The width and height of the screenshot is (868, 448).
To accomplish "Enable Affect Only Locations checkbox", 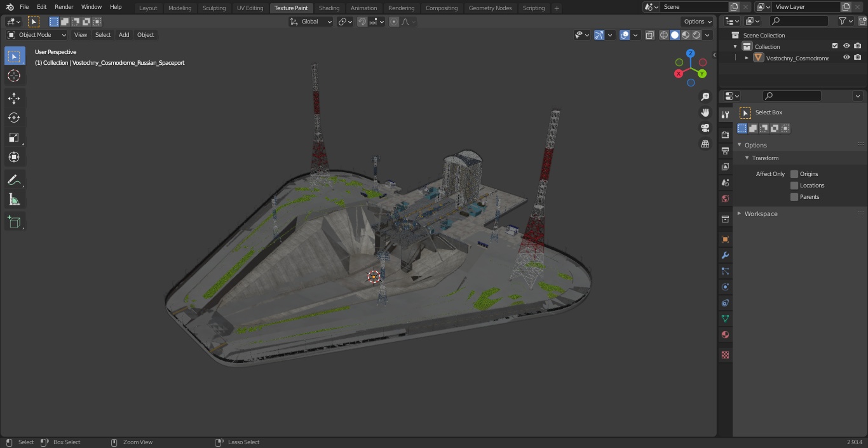I will [x=794, y=185].
